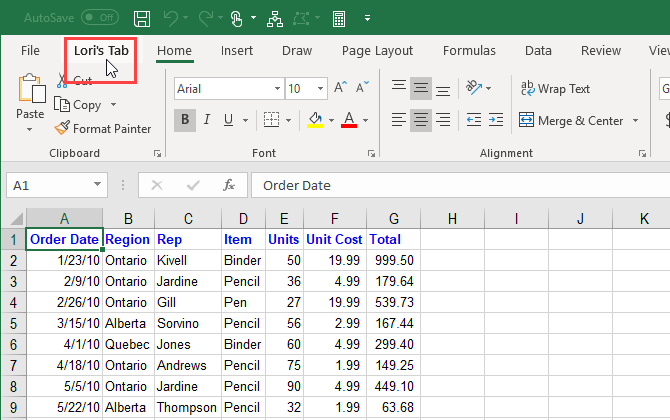
Task: Open the calculator icon in quick access toolbar
Action: [340, 18]
